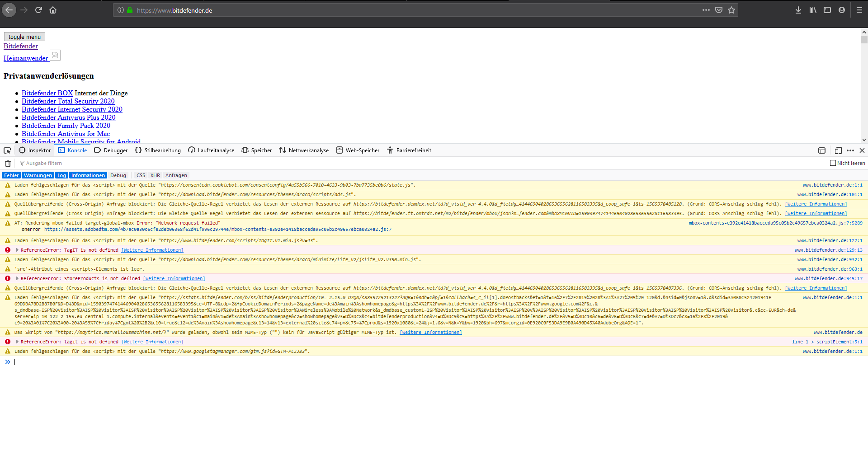
Task: Open the library menu
Action: click(813, 10)
